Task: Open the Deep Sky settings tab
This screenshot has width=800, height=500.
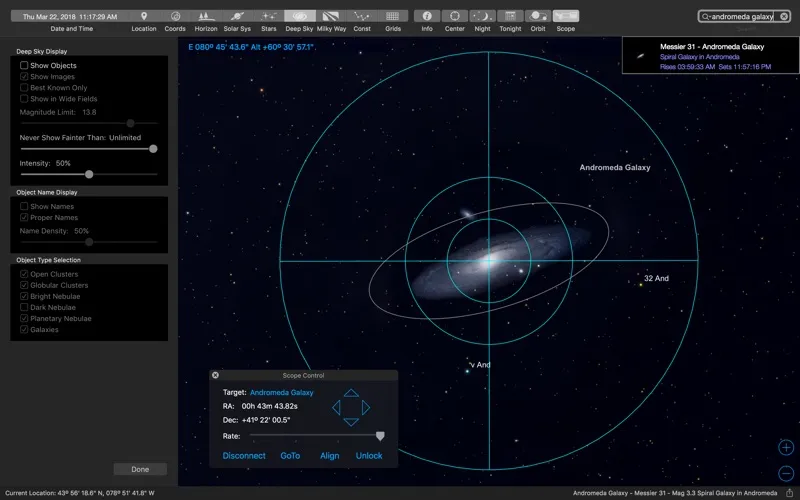Action: 299,17
